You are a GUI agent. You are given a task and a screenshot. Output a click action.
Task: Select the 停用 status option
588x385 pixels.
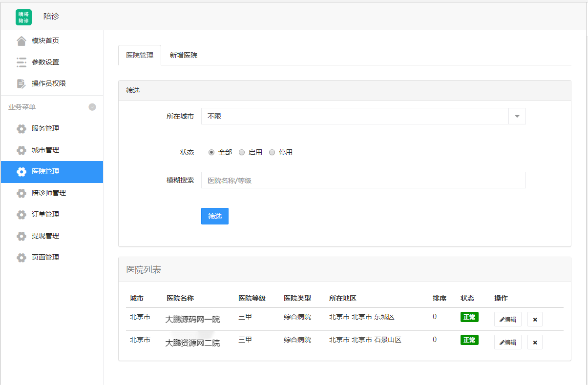272,152
